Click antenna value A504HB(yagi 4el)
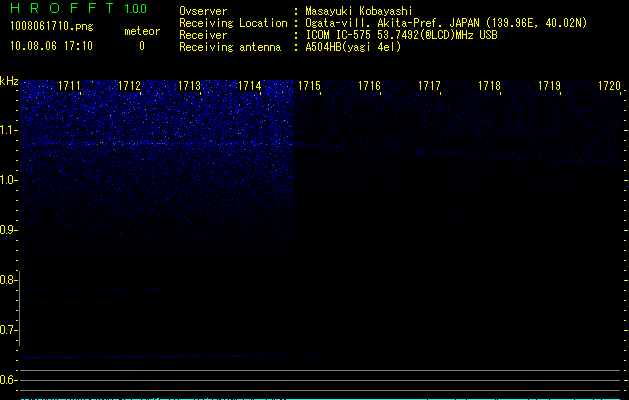The height and width of the screenshot is (400, 629). click(353, 47)
